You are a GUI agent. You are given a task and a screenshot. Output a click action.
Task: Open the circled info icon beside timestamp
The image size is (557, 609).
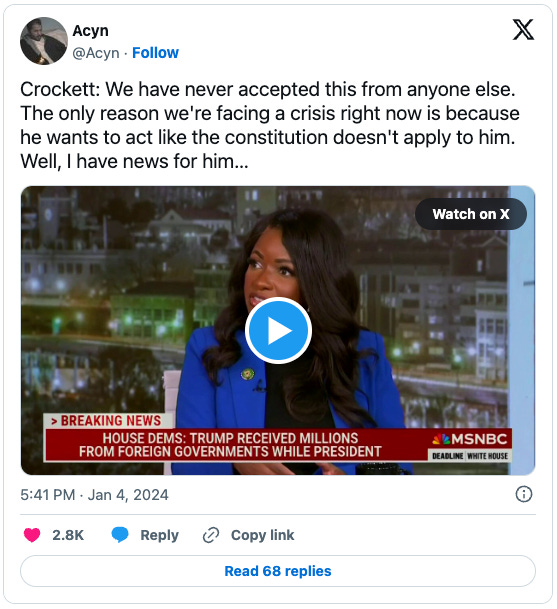[524, 494]
